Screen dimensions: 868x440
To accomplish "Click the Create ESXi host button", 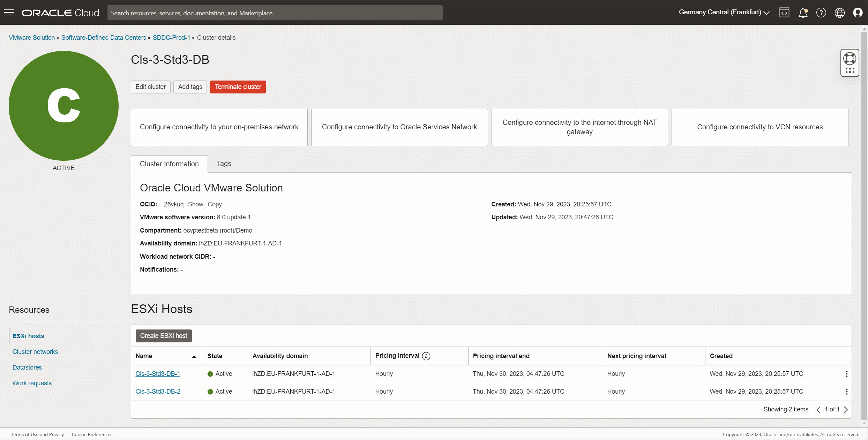I will coord(163,336).
